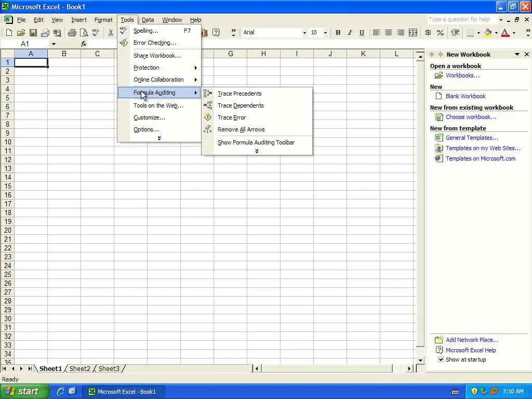Switch to the Sheet2 tab

(x=80, y=368)
